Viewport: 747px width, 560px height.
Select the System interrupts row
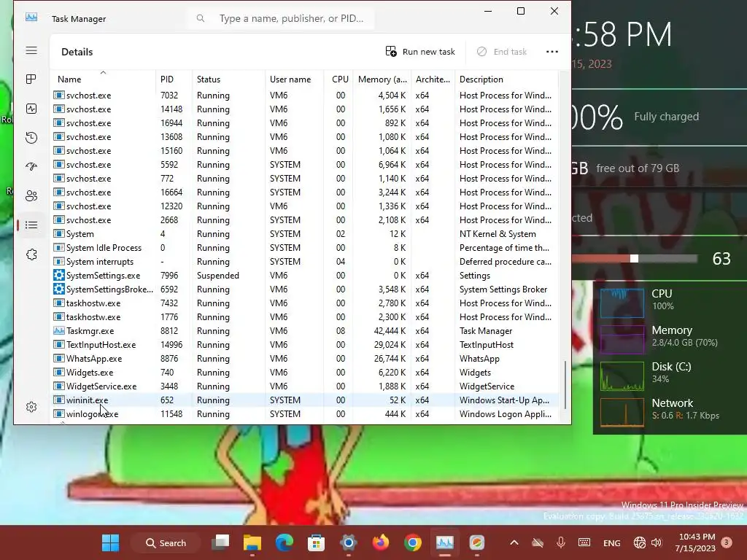[304, 262]
